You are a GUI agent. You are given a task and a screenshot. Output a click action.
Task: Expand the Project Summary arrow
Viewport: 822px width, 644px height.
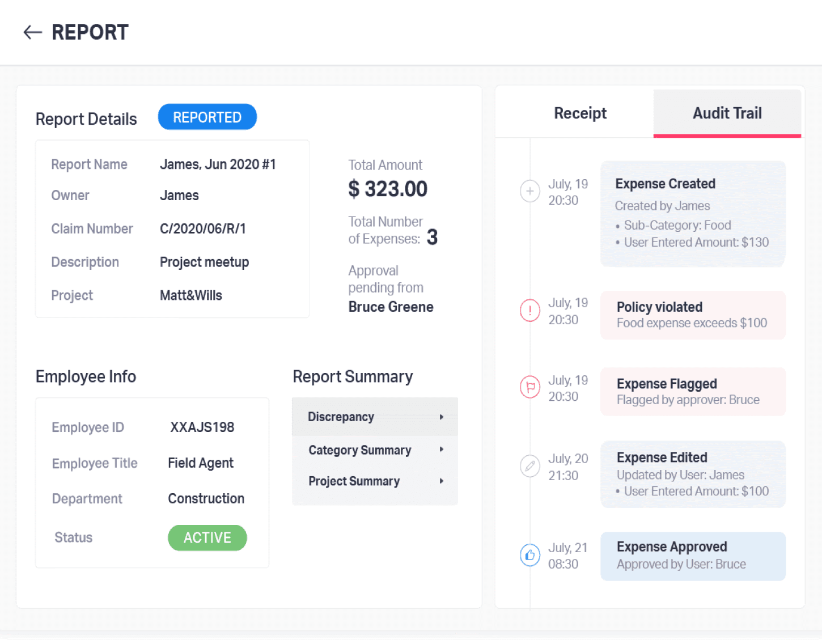pyautogui.click(x=441, y=481)
